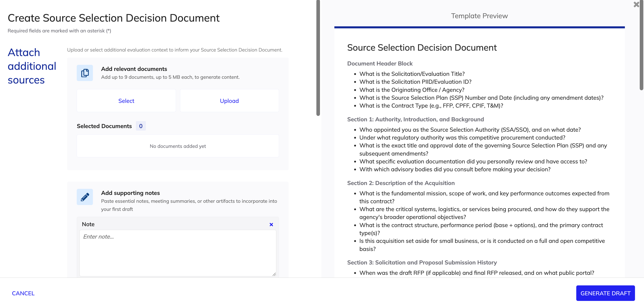Click the 'Create Source Selection Decision Document' title

[113, 18]
